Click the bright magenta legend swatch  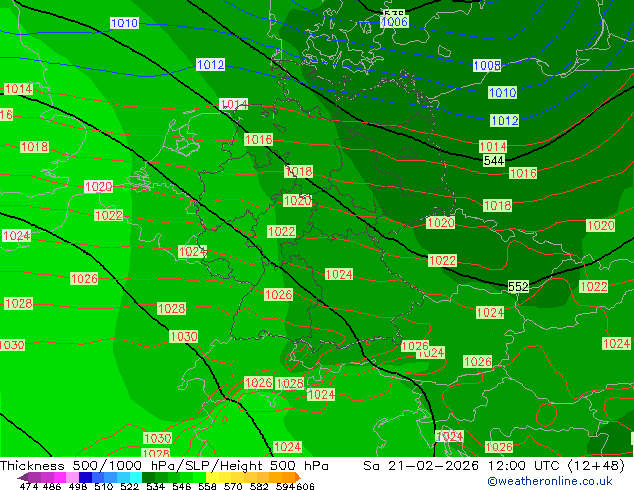[x=60, y=477]
